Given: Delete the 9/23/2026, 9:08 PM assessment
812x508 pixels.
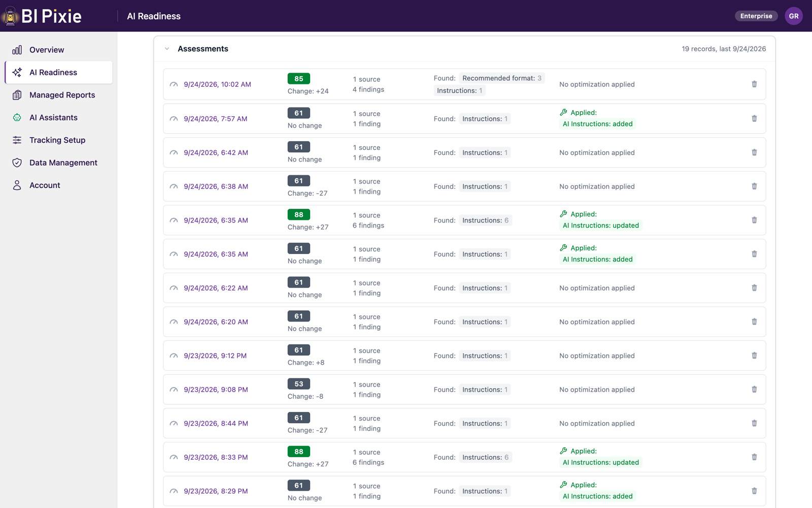Looking at the screenshot, I should (754, 390).
